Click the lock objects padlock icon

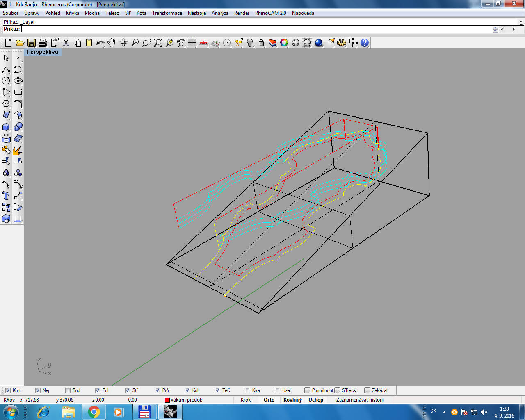tap(261, 43)
